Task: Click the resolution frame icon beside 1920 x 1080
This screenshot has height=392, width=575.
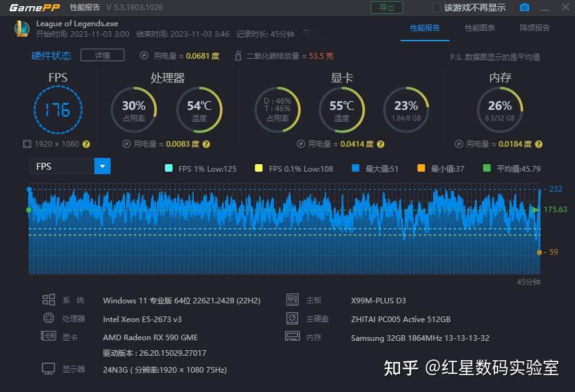Action: [27, 144]
